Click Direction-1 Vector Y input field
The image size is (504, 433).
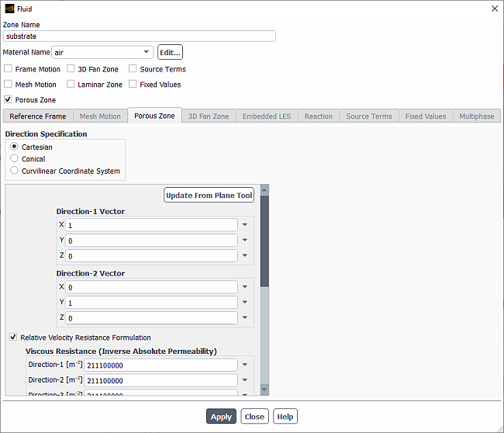[x=151, y=241]
